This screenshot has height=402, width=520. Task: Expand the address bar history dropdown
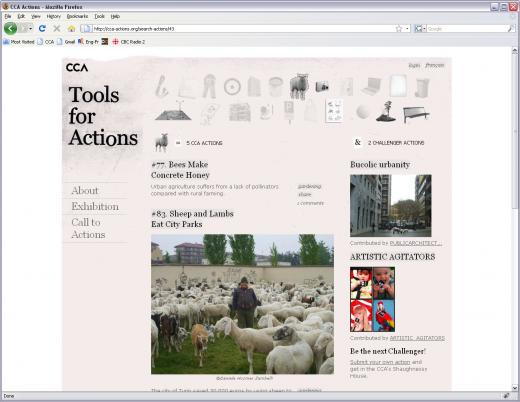tap(407, 29)
